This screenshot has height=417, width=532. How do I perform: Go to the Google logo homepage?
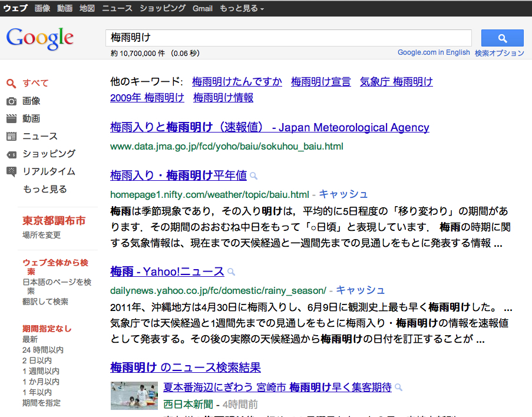(x=39, y=38)
